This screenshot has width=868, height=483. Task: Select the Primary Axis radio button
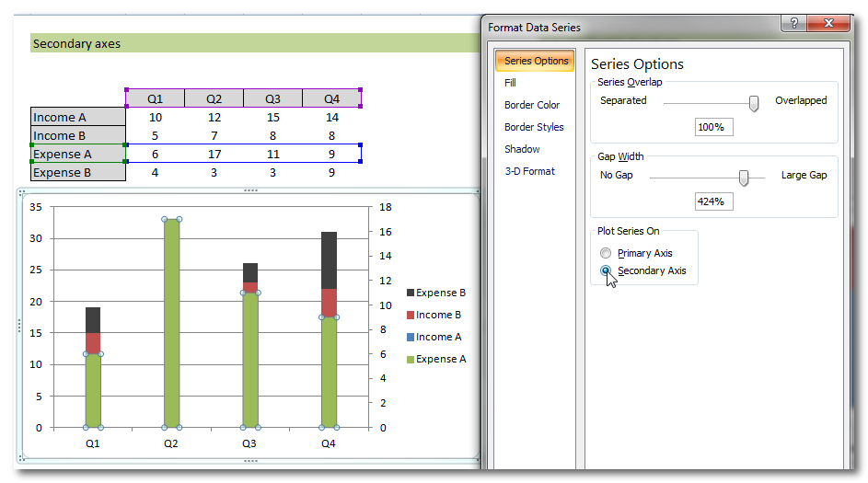pyautogui.click(x=605, y=253)
